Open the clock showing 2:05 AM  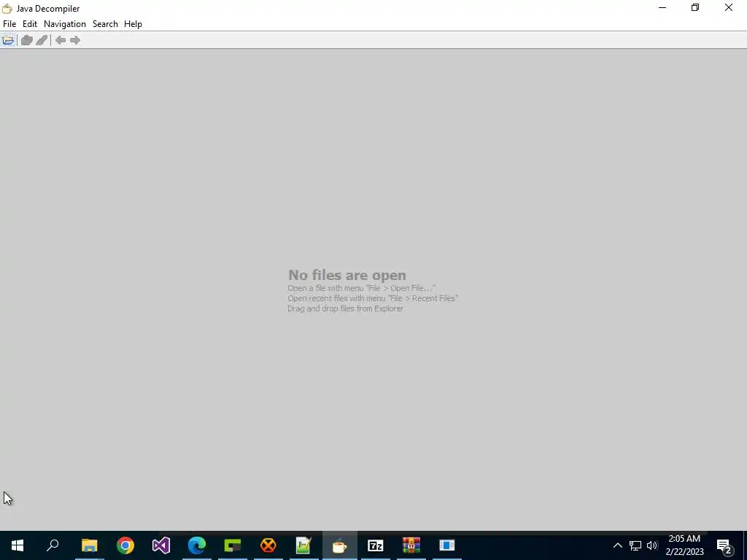[x=684, y=545]
